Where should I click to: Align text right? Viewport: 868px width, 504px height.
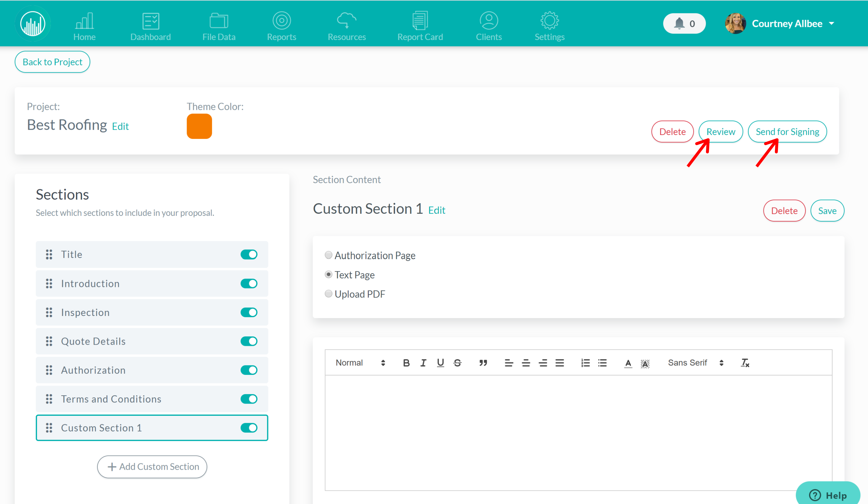coord(543,363)
